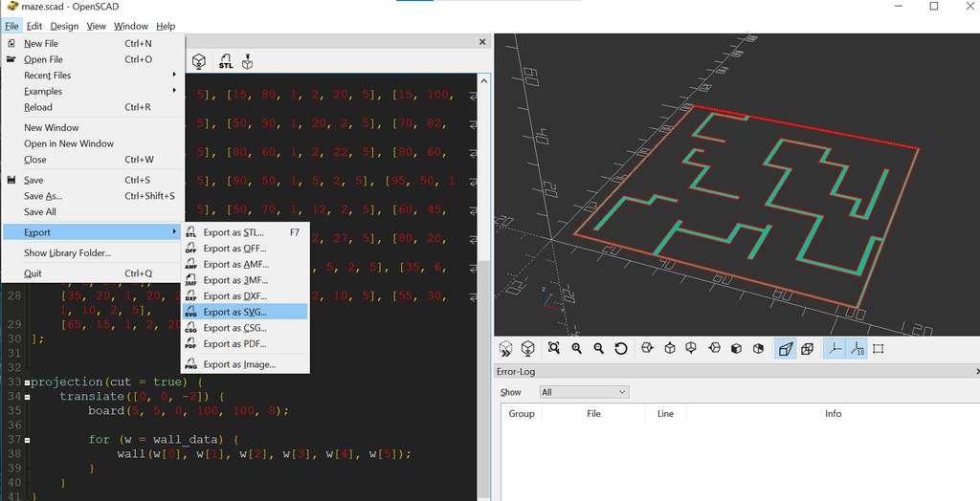Image resolution: width=980 pixels, height=501 pixels.
Task: Click the Preview icon in viewport toolbar
Action: pos(506,349)
